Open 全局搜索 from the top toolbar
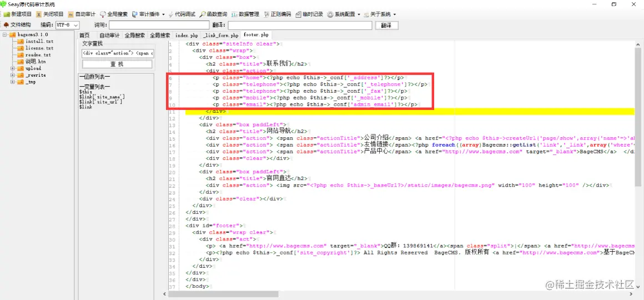Image resolution: width=644 pixels, height=300 pixels. pyautogui.click(x=114, y=14)
